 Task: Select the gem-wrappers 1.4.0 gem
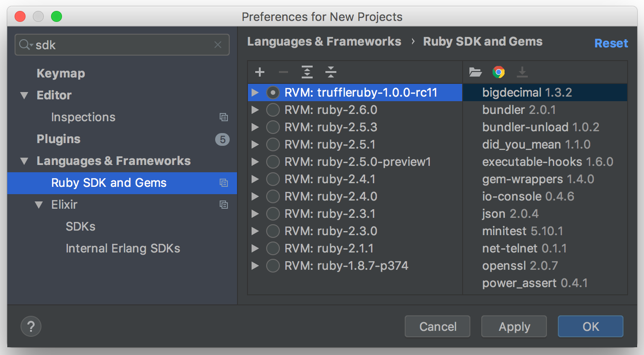(x=545, y=179)
